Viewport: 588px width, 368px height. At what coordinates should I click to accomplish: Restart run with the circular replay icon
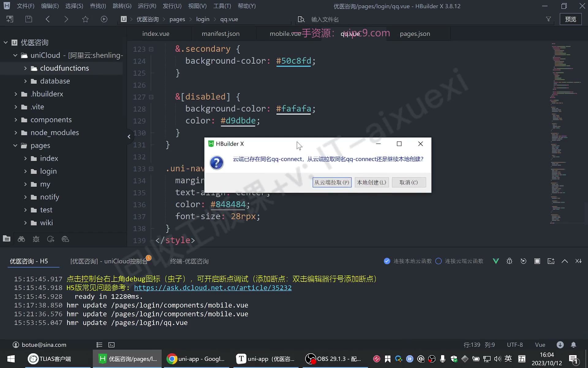[x=523, y=261]
